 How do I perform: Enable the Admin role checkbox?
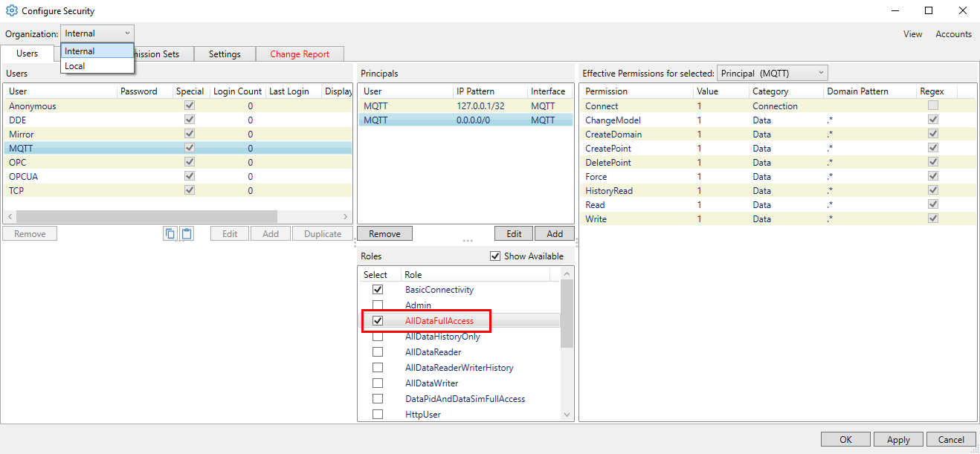pos(378,305)
